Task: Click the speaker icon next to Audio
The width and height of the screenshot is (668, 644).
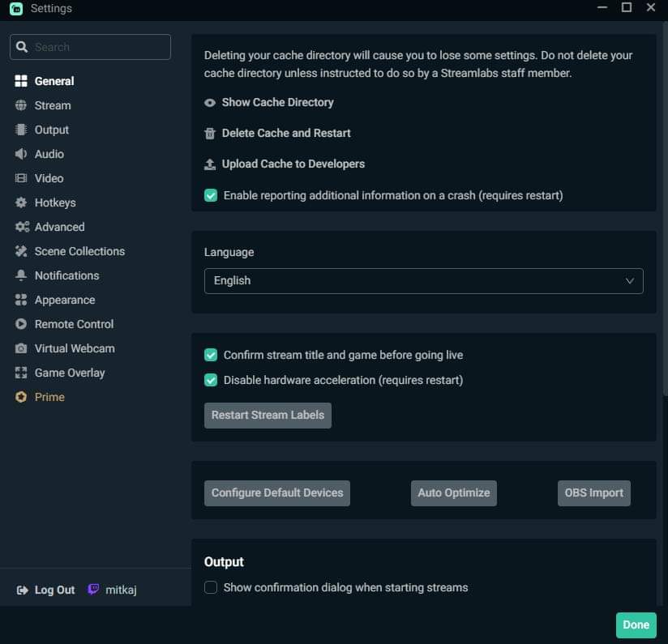Action: pyautogui.click(x=21, y=154)
